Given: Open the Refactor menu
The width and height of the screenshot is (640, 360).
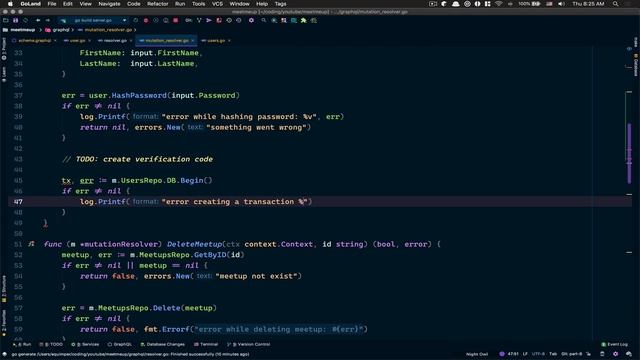Looking at the screenshot, I should (x=158, y=4).
